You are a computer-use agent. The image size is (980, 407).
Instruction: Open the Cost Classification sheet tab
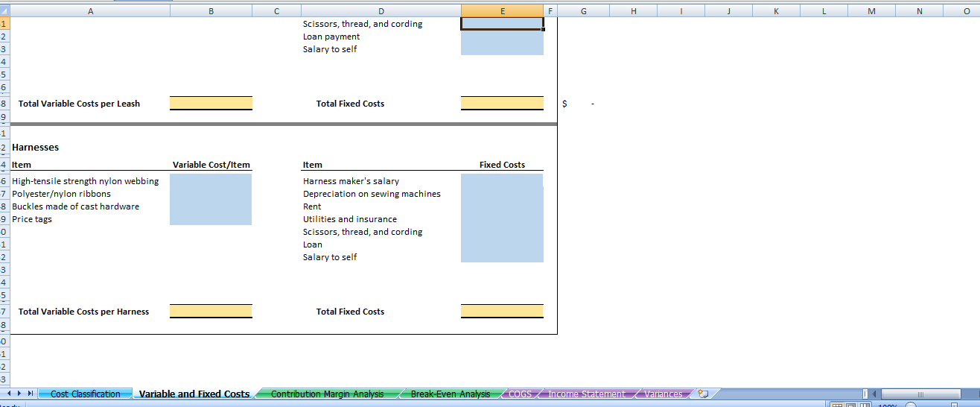[85, 394]
